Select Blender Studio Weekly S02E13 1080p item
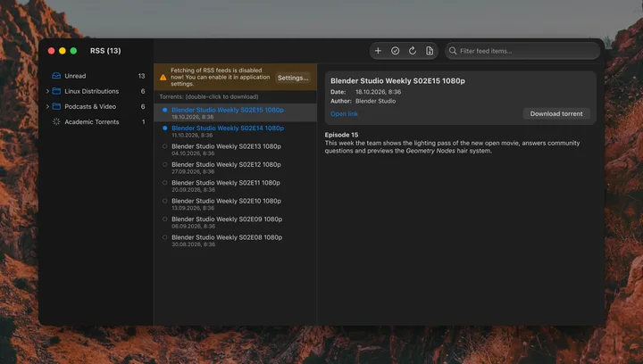 point(236,149)
